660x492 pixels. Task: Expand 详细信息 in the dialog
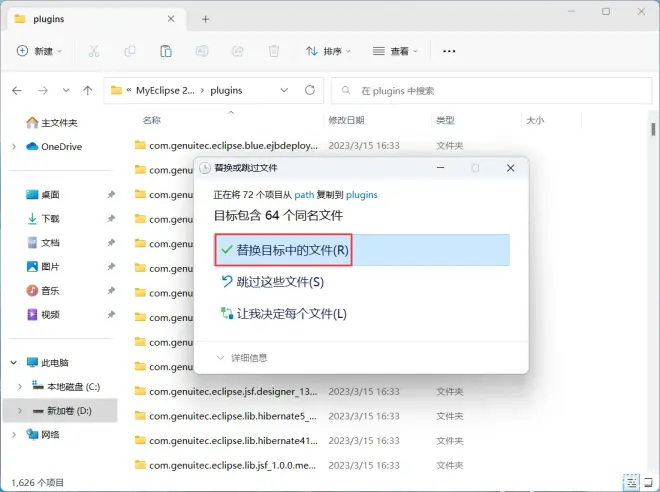click(242, 358)
